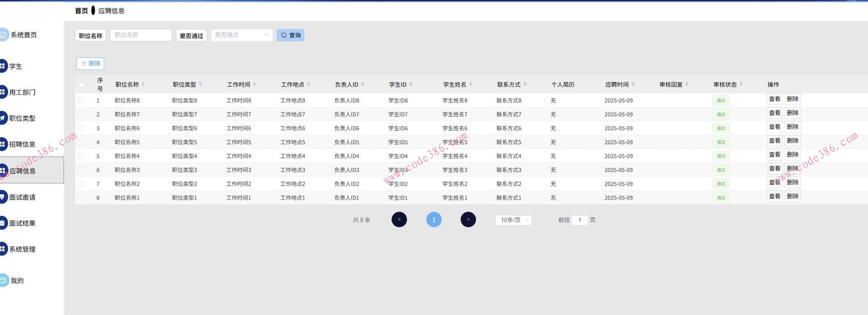Screen dimensions: 868x315
Task: Sort by 工作地点 column sort icon
Action: 309,84
